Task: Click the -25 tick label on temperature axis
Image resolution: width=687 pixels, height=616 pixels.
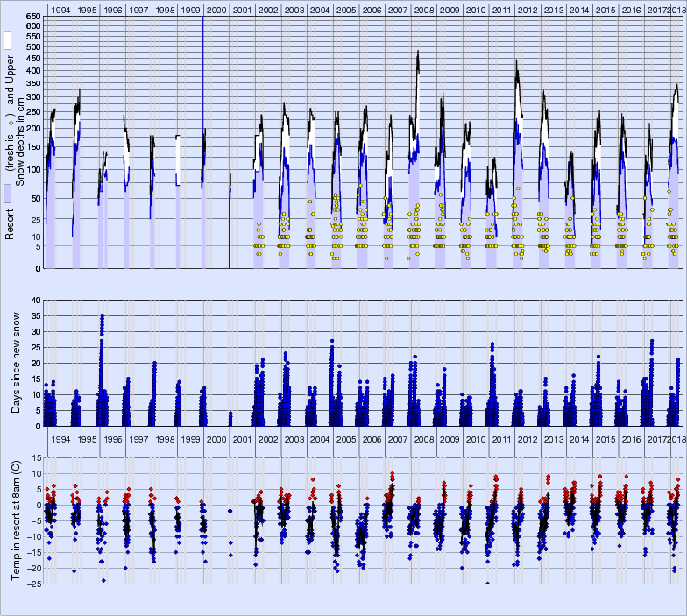Action: click(32, 584)
